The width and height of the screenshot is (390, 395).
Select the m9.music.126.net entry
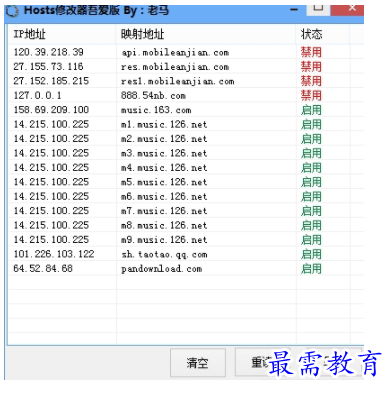click(x=164, y=240)
